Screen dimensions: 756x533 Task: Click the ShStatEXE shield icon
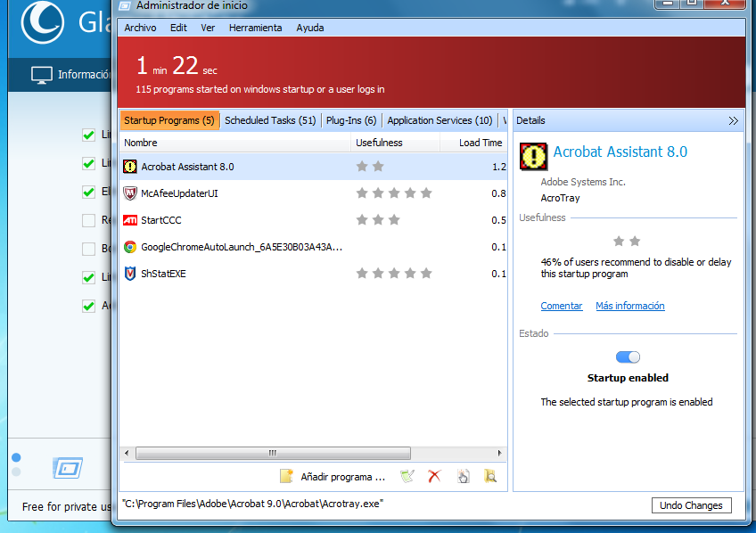[x=130, y=274]
